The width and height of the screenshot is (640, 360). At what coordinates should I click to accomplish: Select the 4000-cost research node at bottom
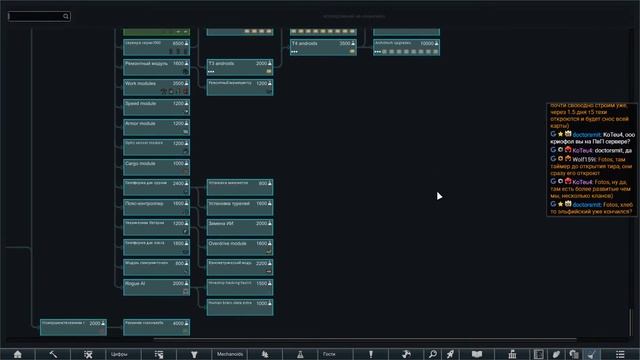[156, 327]
